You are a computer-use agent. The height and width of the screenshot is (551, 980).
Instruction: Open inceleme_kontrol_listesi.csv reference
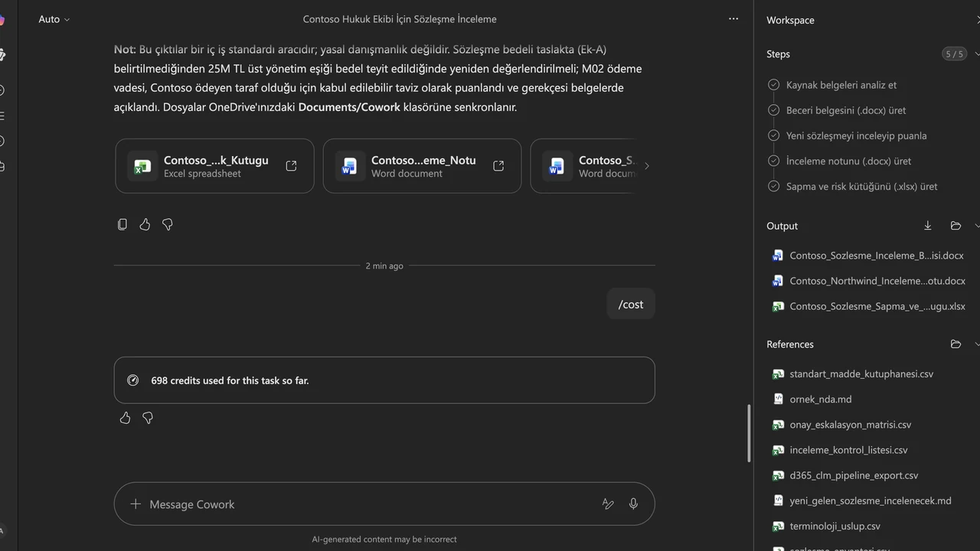click(x=848, y=450)
